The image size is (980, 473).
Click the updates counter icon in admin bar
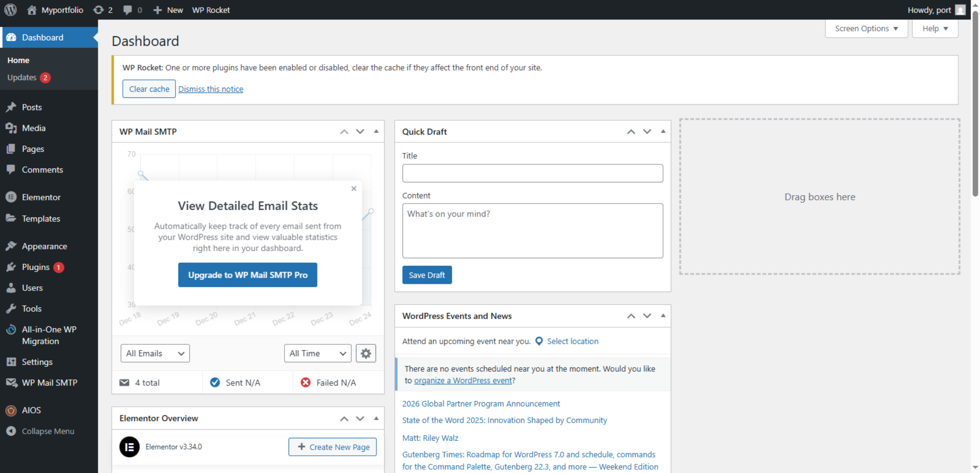(98, 10)
